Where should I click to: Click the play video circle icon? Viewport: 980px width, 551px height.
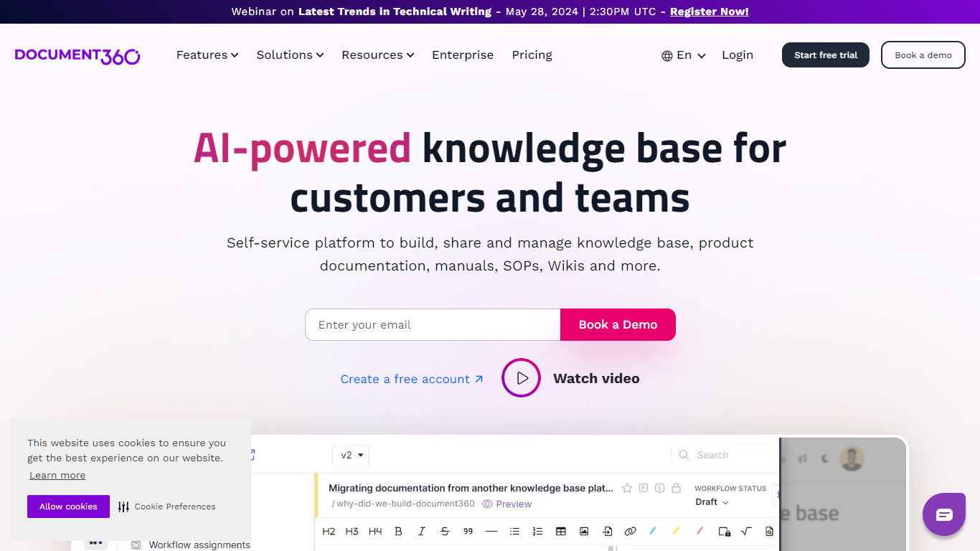(521, 378)
